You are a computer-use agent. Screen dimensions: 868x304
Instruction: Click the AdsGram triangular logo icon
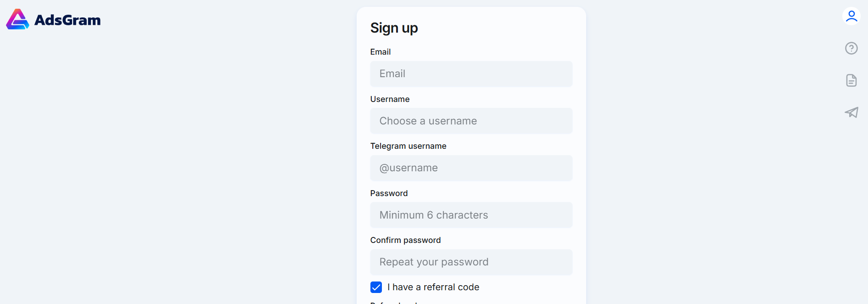tap(17, 19)
